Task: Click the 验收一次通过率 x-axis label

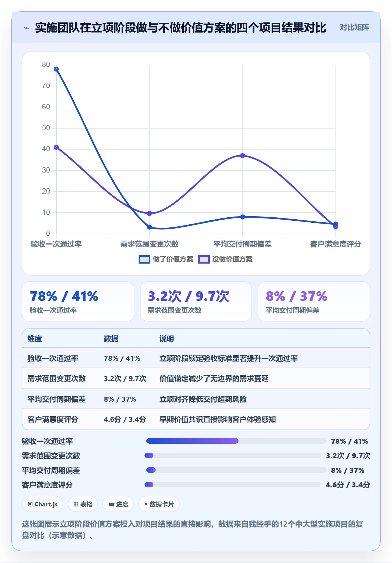Action: (x=56, y=244)
